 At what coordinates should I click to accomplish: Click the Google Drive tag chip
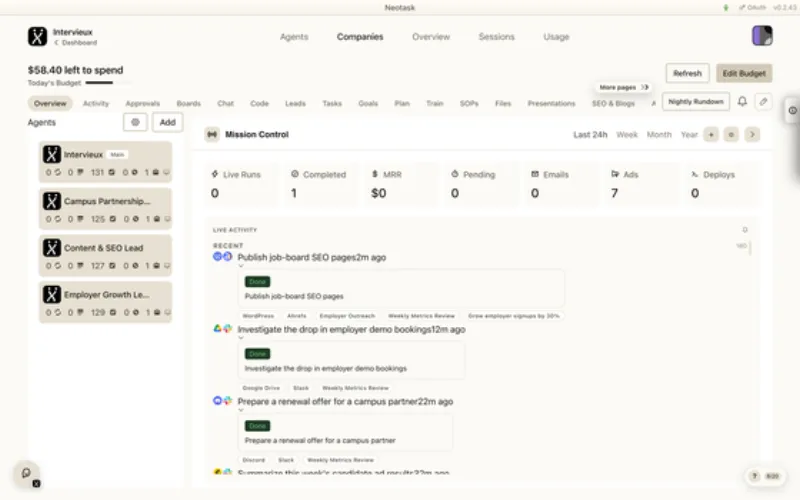[261, 388]
